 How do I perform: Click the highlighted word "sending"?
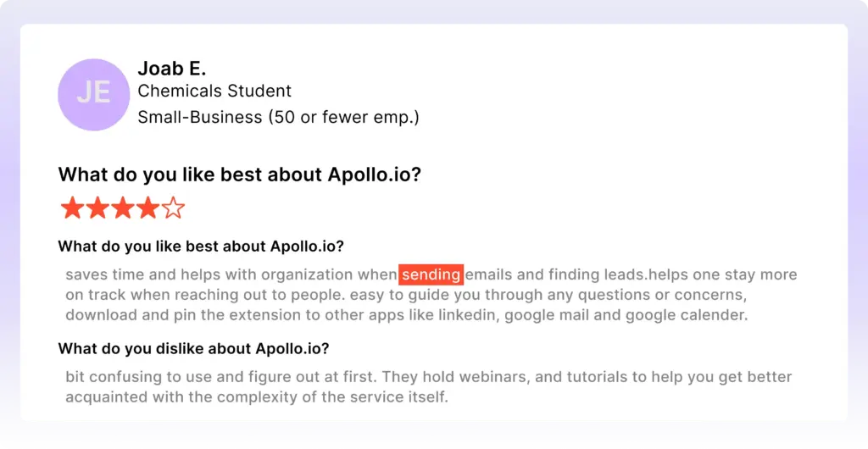(x=431, y=274)
